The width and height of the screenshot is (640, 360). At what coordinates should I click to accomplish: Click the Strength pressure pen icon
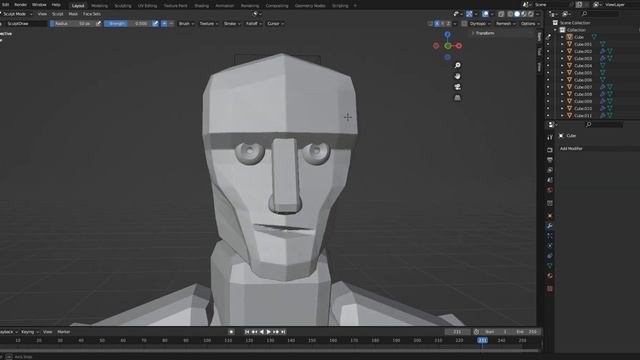point(155,24)
